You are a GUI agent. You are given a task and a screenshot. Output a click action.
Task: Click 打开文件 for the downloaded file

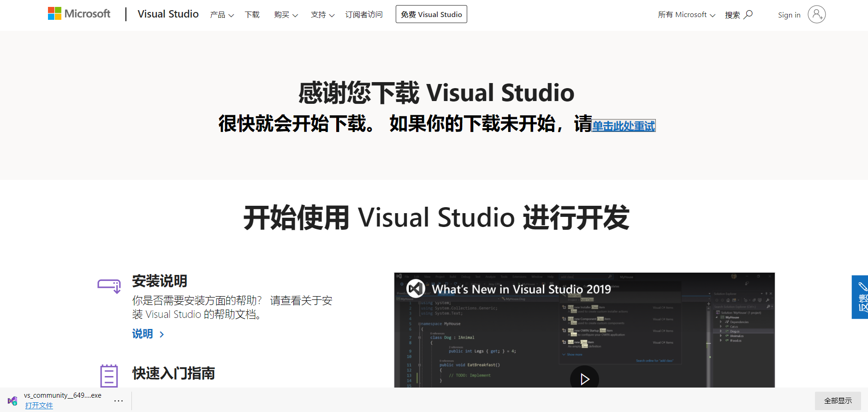[39, 405]
